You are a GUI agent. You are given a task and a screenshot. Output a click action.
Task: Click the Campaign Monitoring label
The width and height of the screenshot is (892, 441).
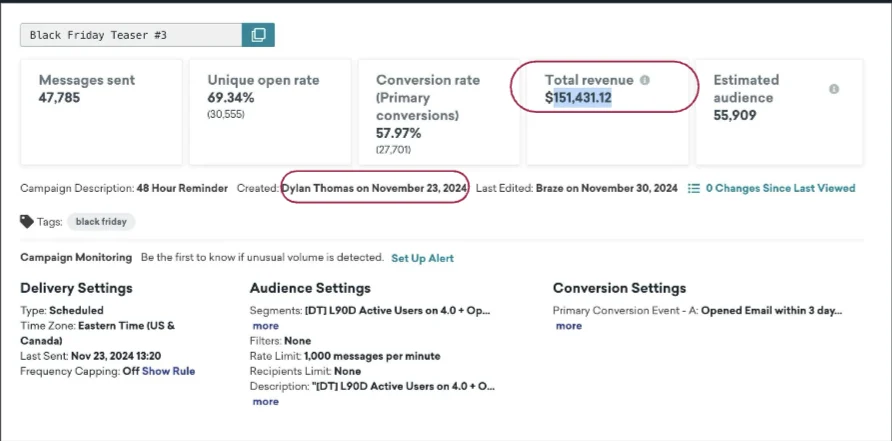[x=76, y=257]
